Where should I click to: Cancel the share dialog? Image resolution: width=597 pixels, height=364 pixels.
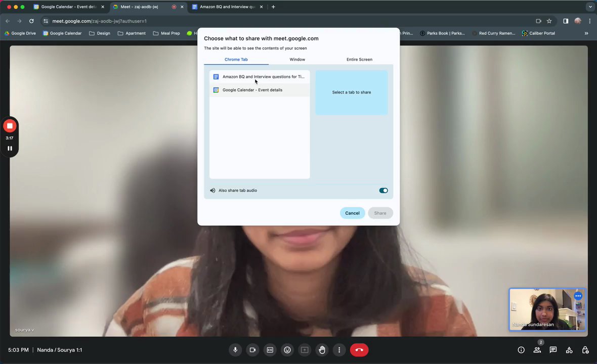[352, 213]
